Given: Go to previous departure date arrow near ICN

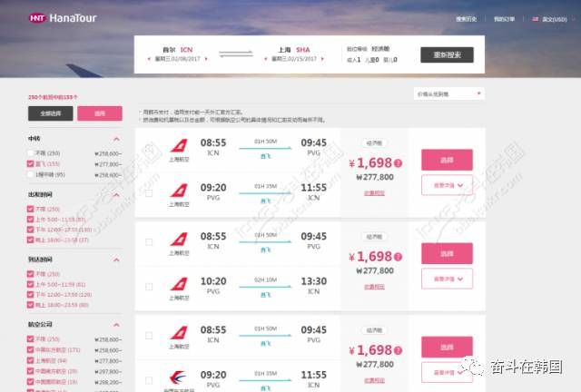Looking at the screenshot, I should coord(149,59).
